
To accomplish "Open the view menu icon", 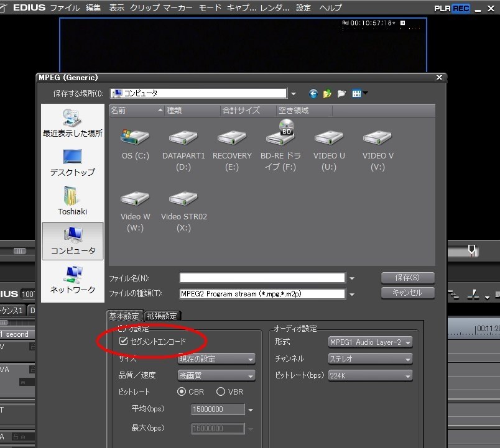I will [x=359, y=93].
